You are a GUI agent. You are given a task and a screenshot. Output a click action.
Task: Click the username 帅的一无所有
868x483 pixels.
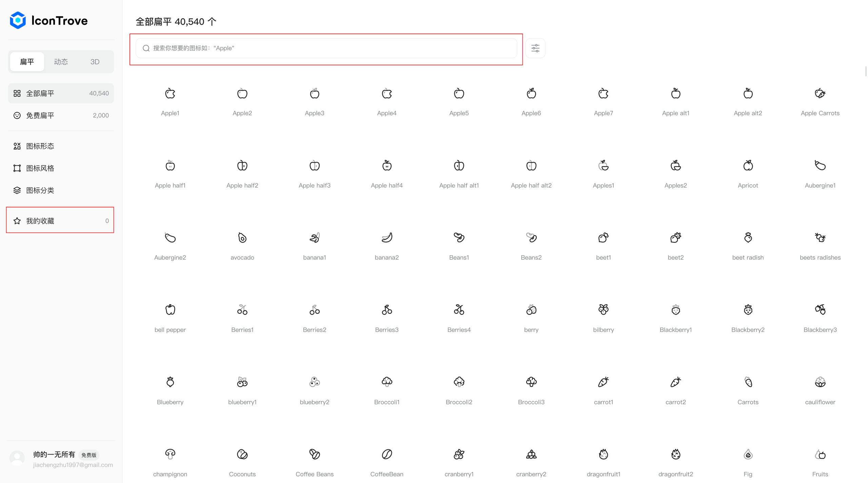tap(54, 455)
